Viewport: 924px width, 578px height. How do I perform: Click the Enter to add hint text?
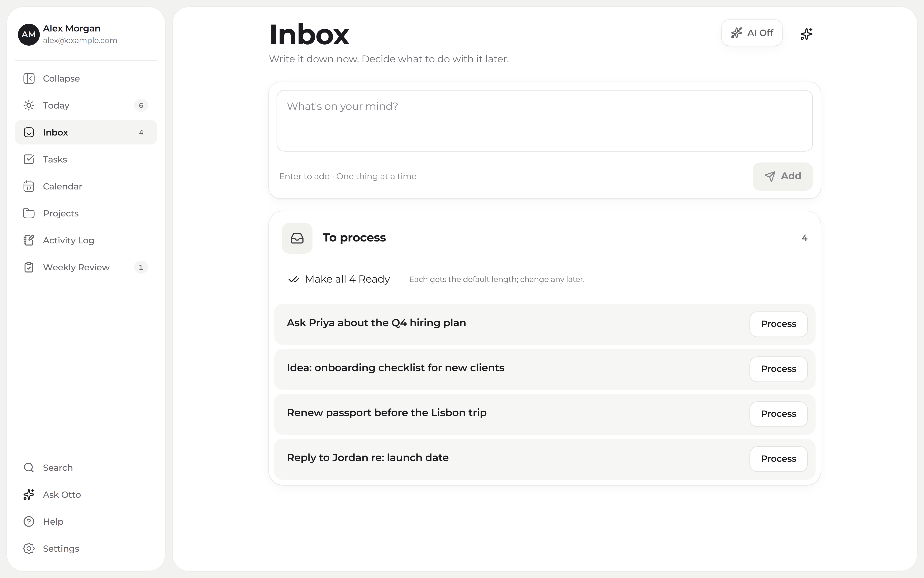coord(347,177)
